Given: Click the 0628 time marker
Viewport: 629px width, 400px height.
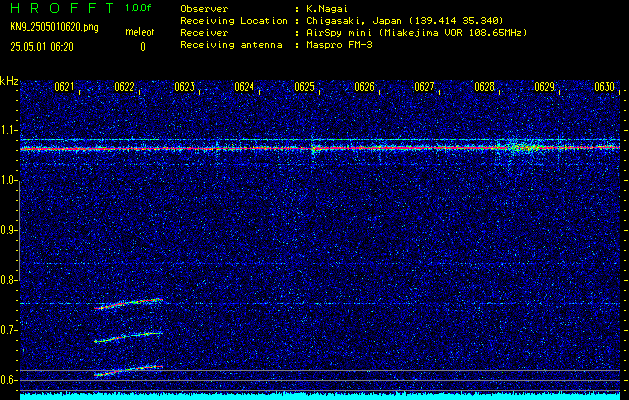Looking at the screenshot, I should point(485,87).
